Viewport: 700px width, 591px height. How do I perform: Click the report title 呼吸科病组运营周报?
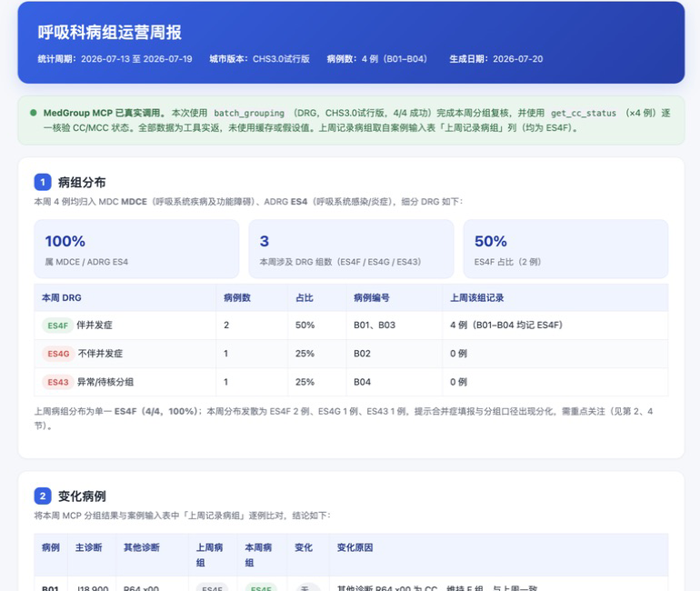coord(109,33)
